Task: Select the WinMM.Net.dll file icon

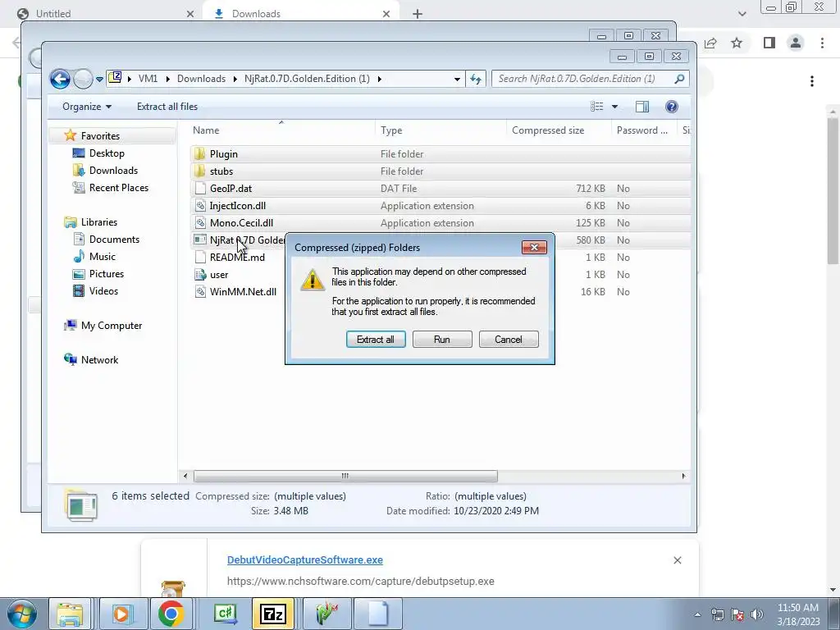Action: point(200,292)
